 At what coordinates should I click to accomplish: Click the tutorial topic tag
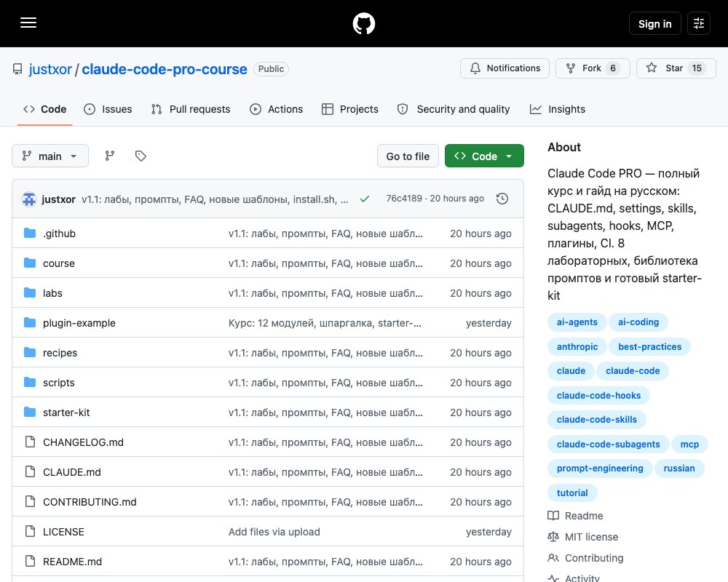coord(572,493)
